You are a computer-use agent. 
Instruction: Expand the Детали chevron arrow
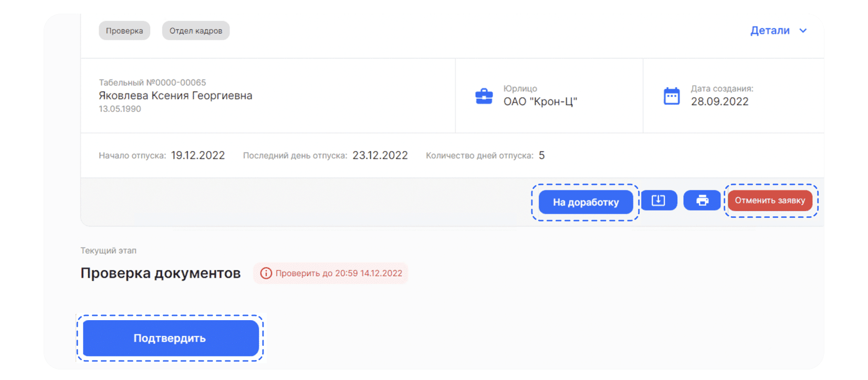(x=803, y=31)
